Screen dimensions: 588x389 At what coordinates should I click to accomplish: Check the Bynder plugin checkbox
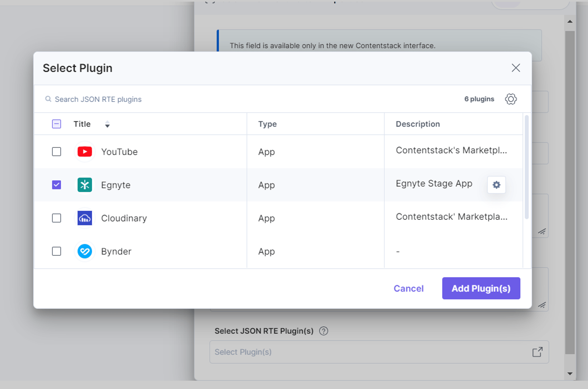coord(57,251)
